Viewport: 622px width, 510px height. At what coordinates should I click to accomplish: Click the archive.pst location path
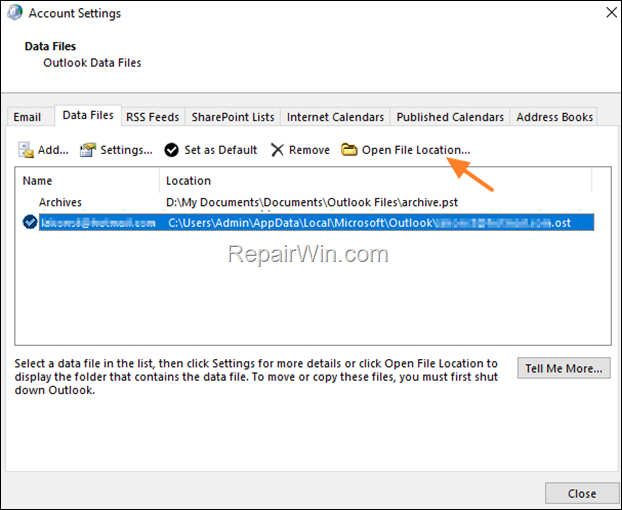(x=312, y=202)
